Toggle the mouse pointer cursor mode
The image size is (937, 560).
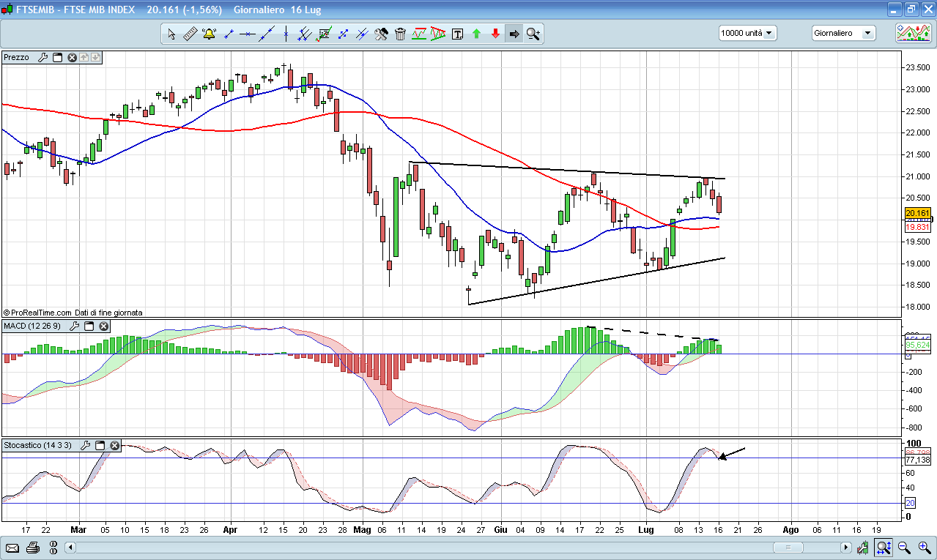pyautogui.click(x=171, y=34)
